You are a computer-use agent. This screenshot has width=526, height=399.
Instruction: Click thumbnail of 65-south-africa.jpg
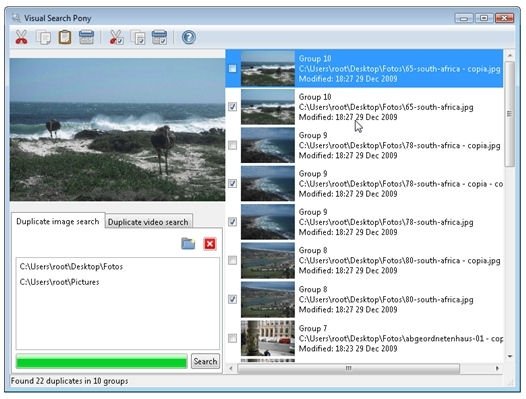click(x=268, y=107)
